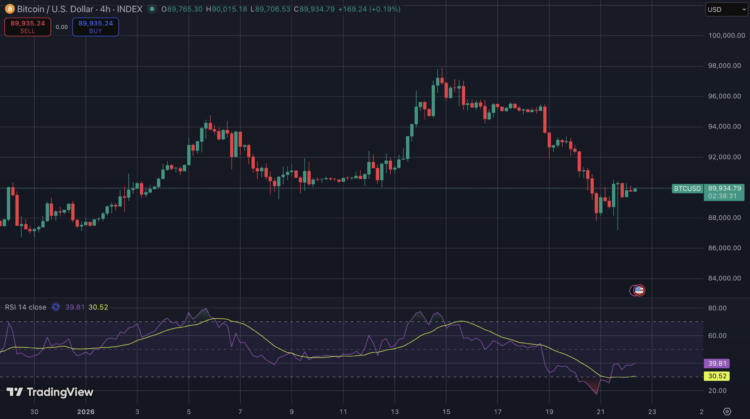Click the 88,000.00 price axis label

(x=726, y=218)
